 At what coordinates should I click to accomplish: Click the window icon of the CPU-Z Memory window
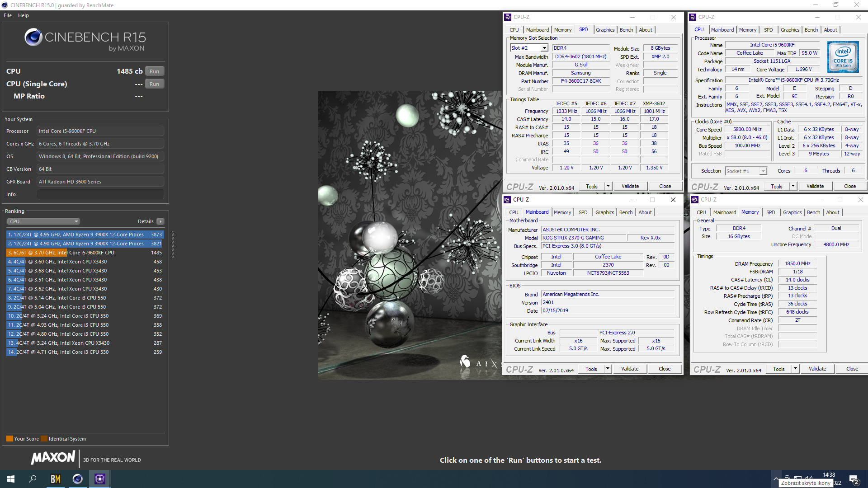point(695,200)
